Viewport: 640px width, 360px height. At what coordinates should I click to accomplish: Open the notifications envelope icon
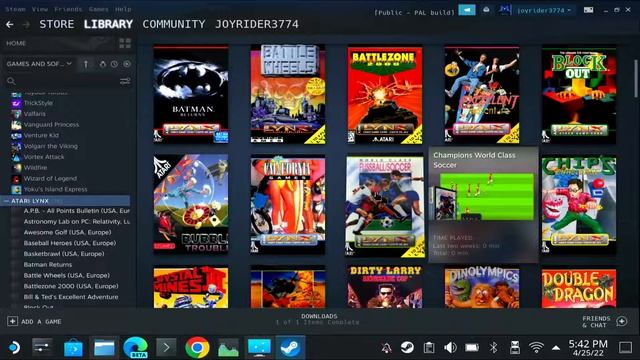(486, 10)
